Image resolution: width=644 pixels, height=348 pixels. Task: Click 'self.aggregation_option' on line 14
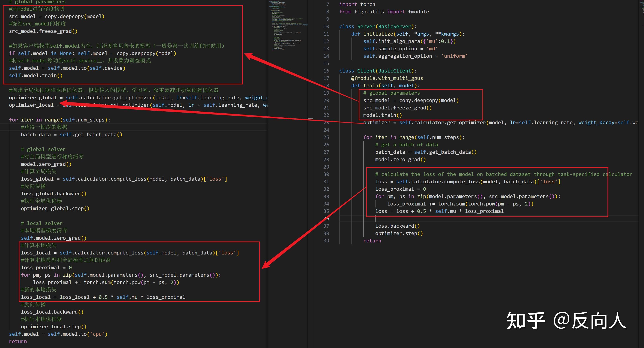(397, 56)
